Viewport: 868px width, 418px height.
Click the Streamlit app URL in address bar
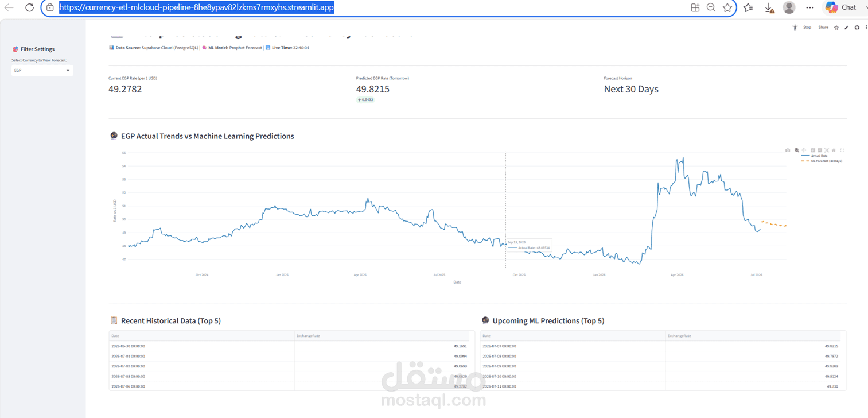196,7
